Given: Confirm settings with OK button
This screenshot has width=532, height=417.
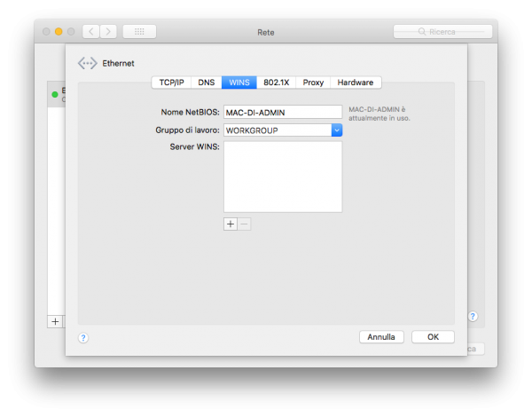Looking at the screenshot, I should [x=433, y=337].
